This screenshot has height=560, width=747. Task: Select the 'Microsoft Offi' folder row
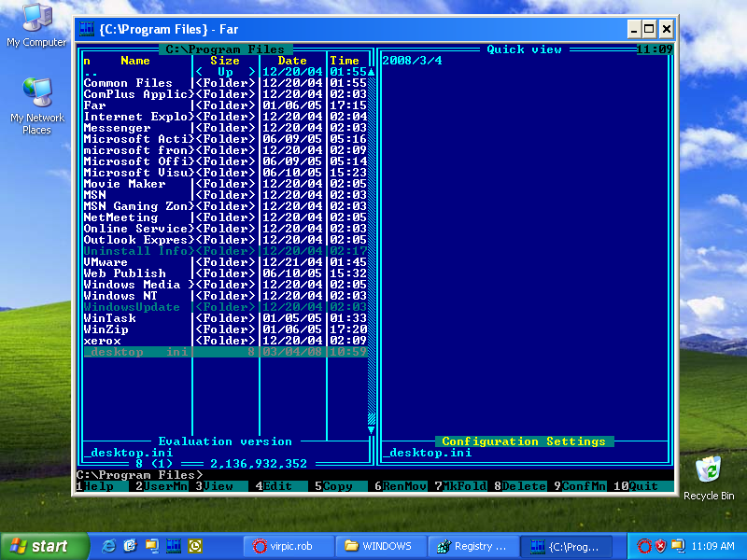pyautogui.click(x=225, y=161)
